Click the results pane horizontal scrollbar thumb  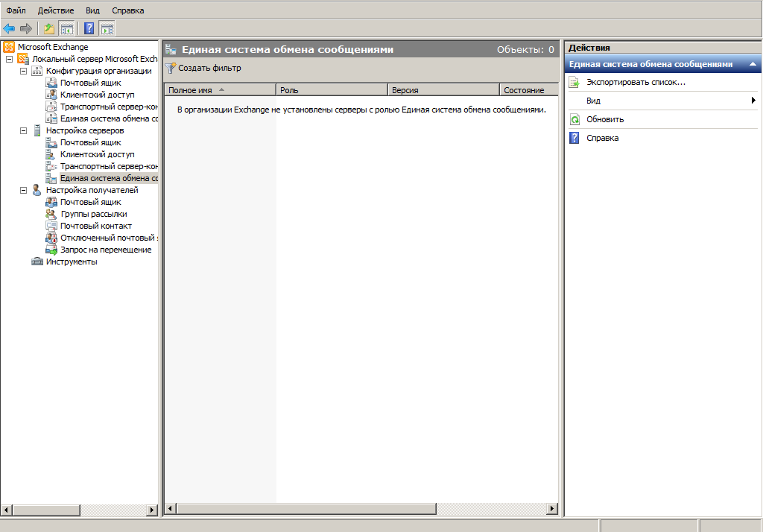tap(306, 509)
